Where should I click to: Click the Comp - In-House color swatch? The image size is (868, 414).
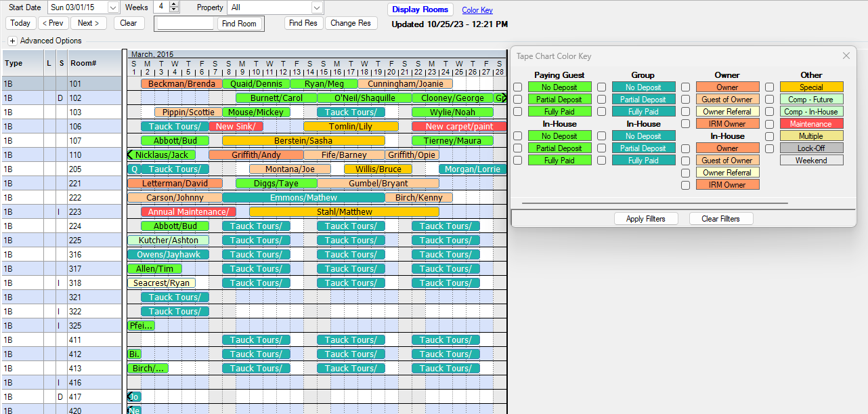(811, 112)
